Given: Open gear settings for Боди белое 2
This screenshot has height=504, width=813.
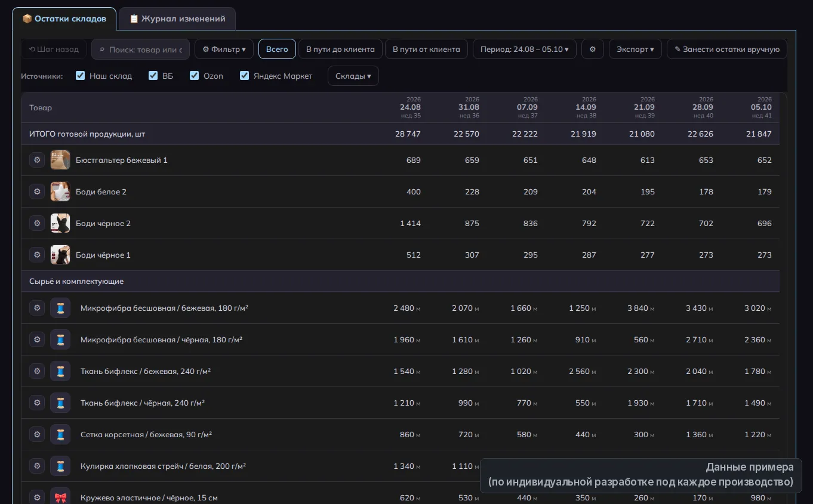Looking at the screenshot, I should click(x=37, y=191).
